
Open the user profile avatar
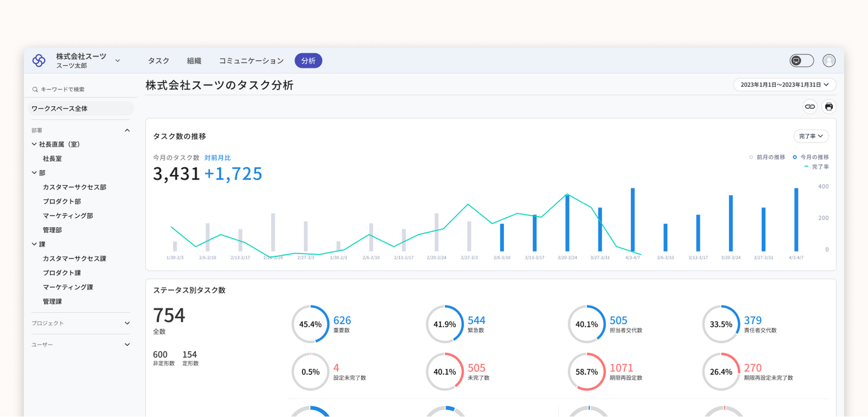[x=829, y=60]
